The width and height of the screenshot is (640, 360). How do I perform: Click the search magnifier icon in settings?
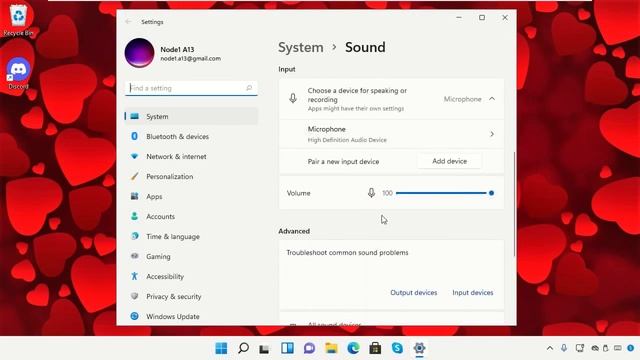(249, 88)
